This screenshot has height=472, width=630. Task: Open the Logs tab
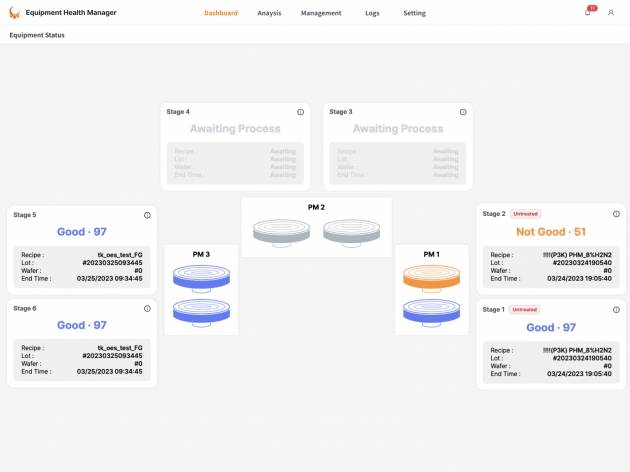click(x=372, y=13)
